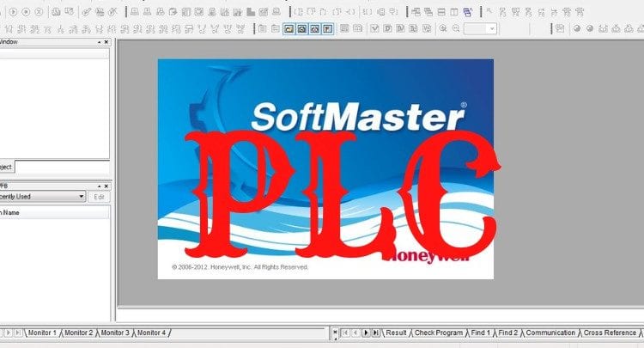The width and height of the screenshot is (644, 348).
Task: Click the tile horizontally window icon
Action: [441, 12]
